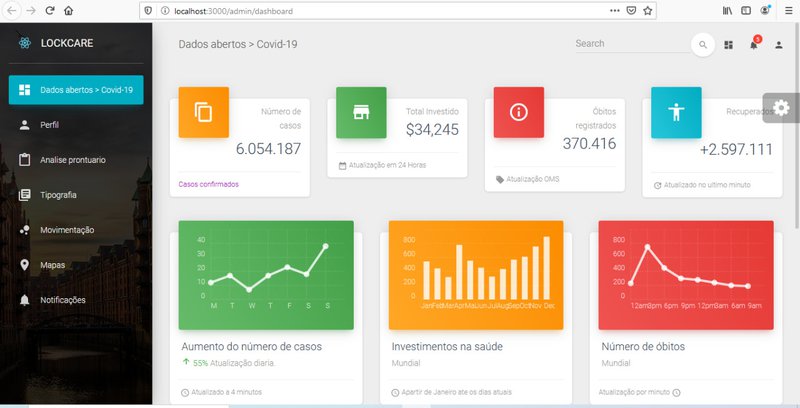This screenshot has width=800, height=408.
Task: Click the search magnifier button
Action: pyautogui.click(x=703, y=44)
